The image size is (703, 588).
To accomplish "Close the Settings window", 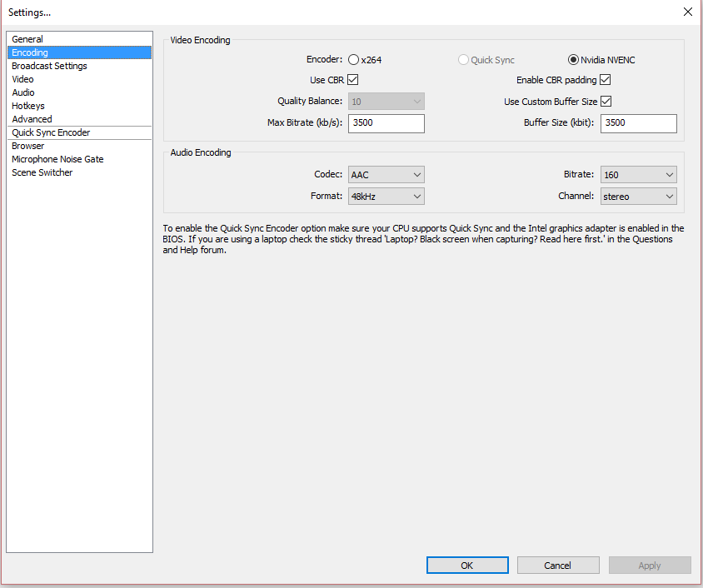I will 687,12.
